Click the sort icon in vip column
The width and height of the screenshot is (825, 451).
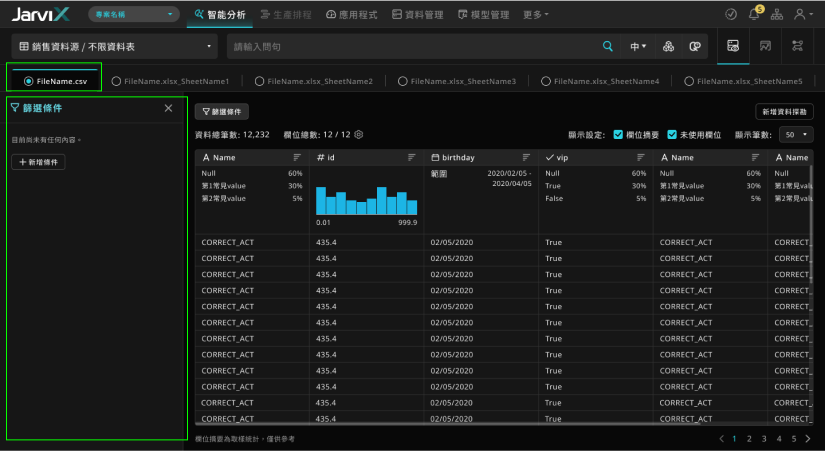pyautogui.click(x=640, y=157)
